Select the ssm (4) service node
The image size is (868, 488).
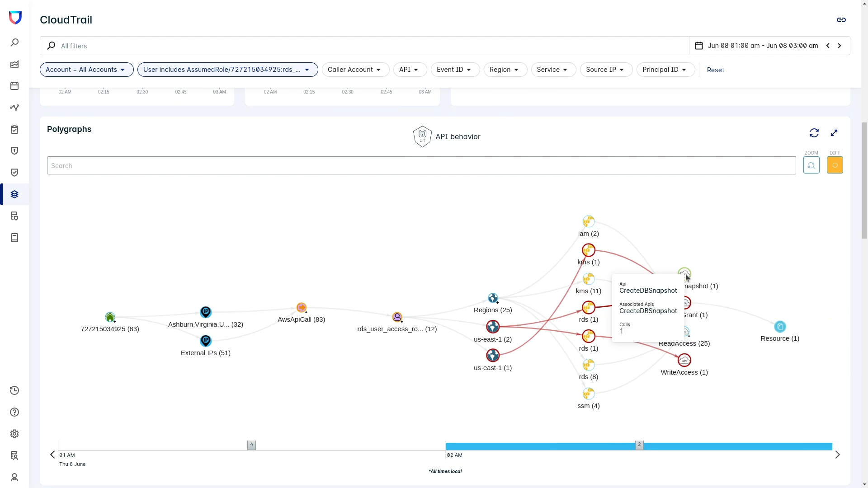(588, 394)
